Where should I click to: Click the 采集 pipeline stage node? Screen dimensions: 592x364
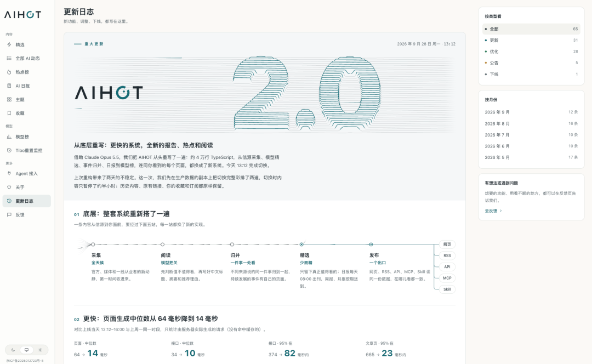[93, 244]
